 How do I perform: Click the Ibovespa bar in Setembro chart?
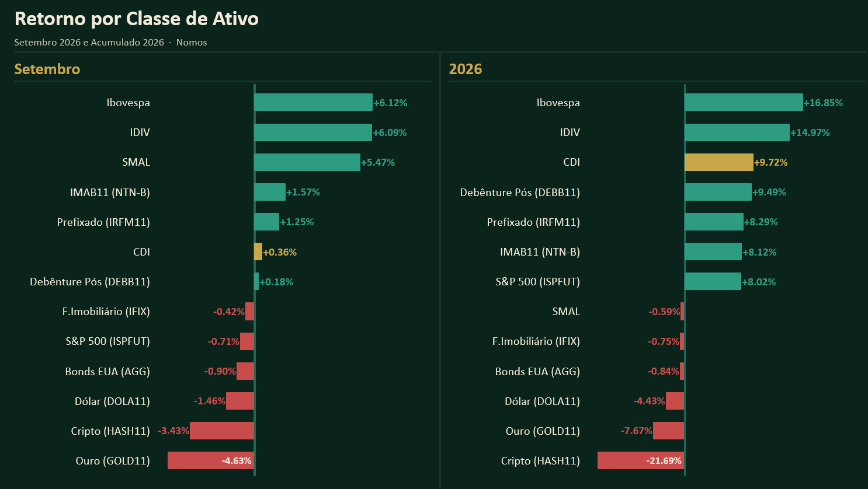coord(313,102)
